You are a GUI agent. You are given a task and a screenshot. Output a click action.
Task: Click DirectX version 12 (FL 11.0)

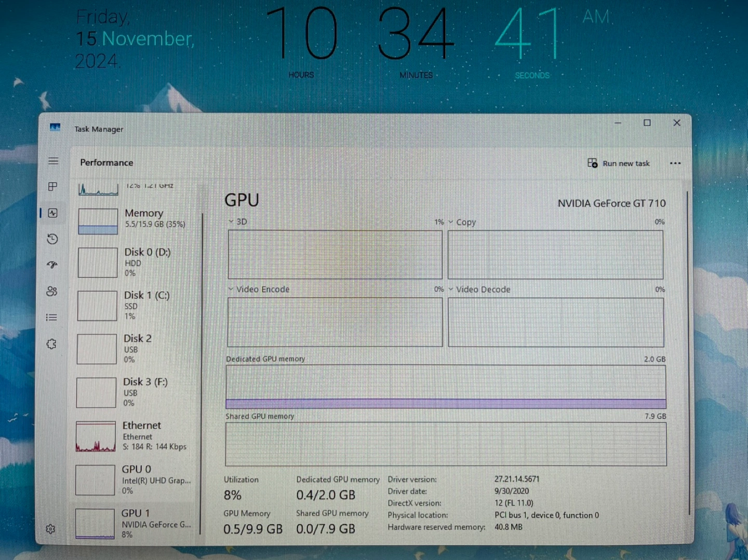pyautogui.click(x=514, y=503)
